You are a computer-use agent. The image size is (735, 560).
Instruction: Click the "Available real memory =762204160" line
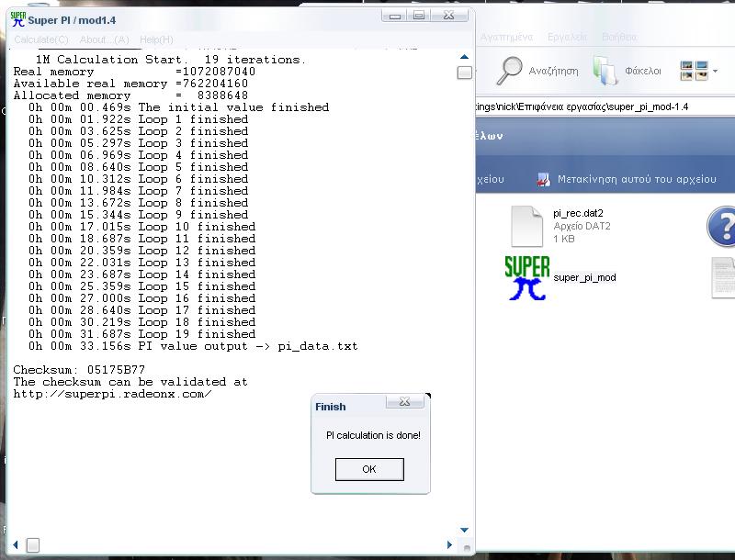coord(130,84)
